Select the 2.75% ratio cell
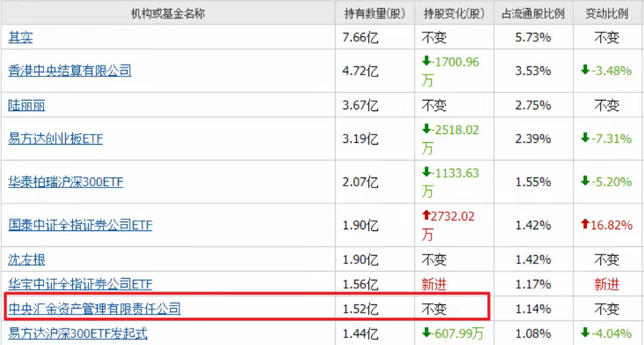Screen dimensions: 644x345 [533, 106]
